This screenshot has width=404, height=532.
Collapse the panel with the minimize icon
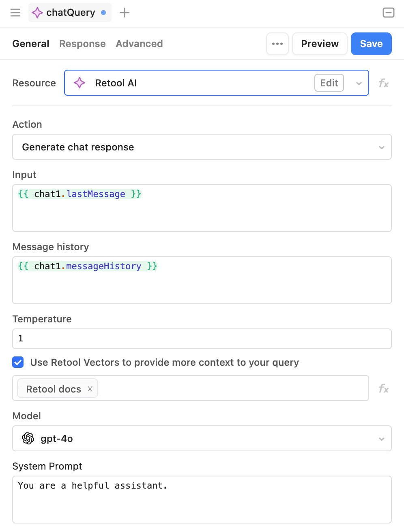[x=388, y=13]
